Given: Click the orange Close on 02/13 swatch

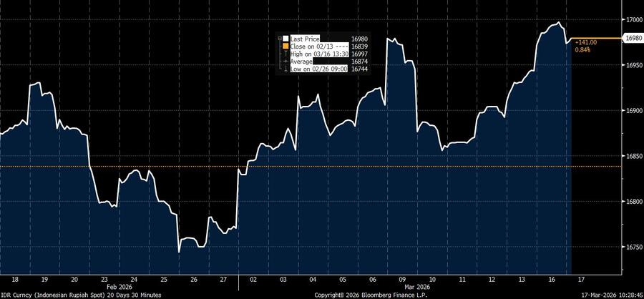Looking at the screenshot, I should (x=285, y=46).
